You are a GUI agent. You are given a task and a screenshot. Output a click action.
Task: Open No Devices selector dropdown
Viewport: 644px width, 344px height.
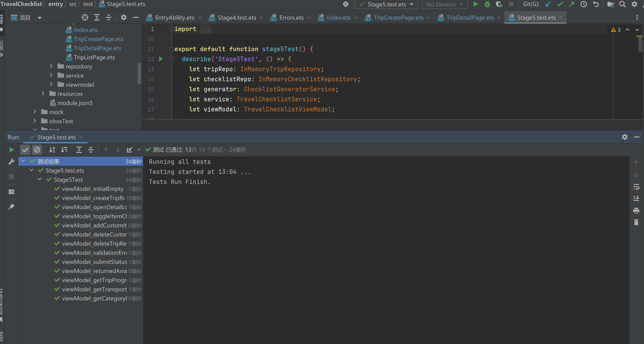(x=444, y=4)
